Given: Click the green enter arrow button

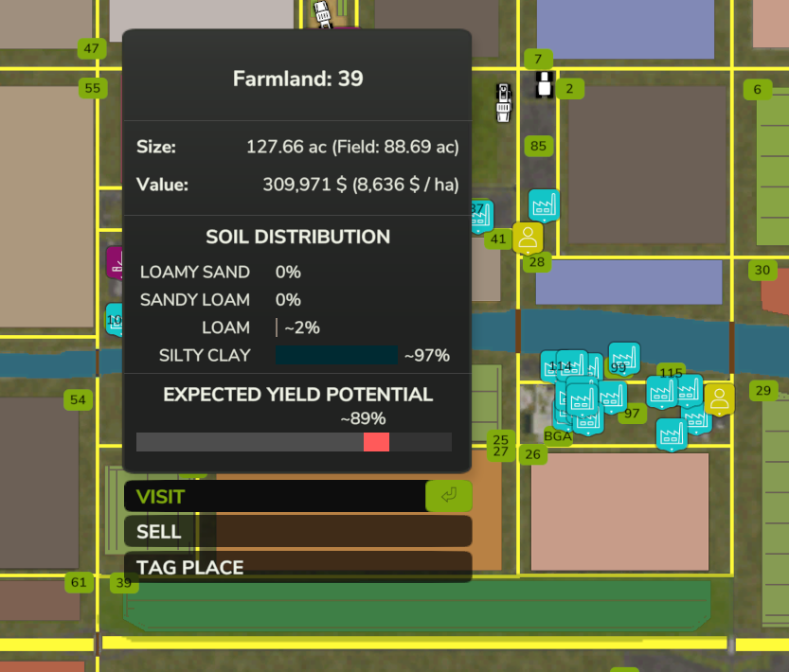Looking at the screenshot, I should tap(449, 496).
